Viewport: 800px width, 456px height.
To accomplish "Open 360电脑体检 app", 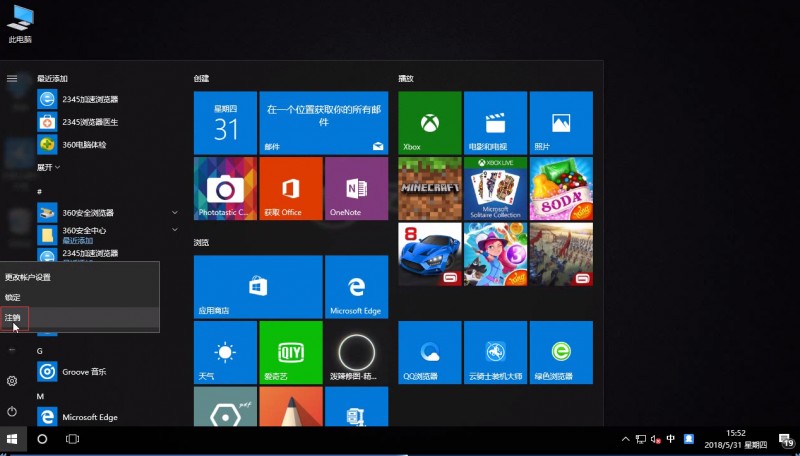I will tap(72, 144).
